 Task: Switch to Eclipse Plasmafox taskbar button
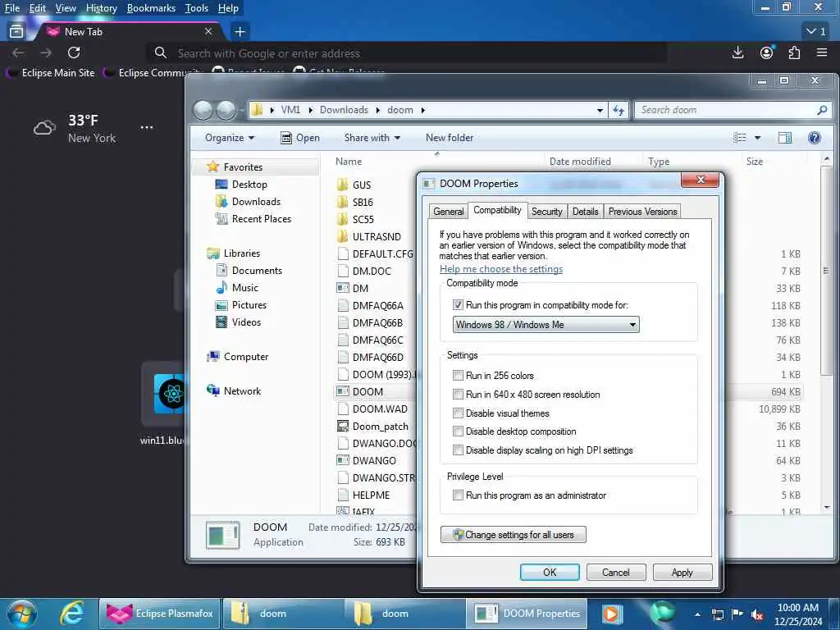tap(160, 614)
